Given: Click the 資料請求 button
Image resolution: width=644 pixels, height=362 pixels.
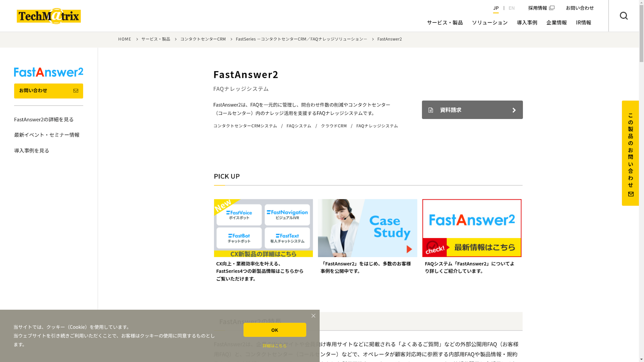Looking at the screenshot, I should [472, 110].
